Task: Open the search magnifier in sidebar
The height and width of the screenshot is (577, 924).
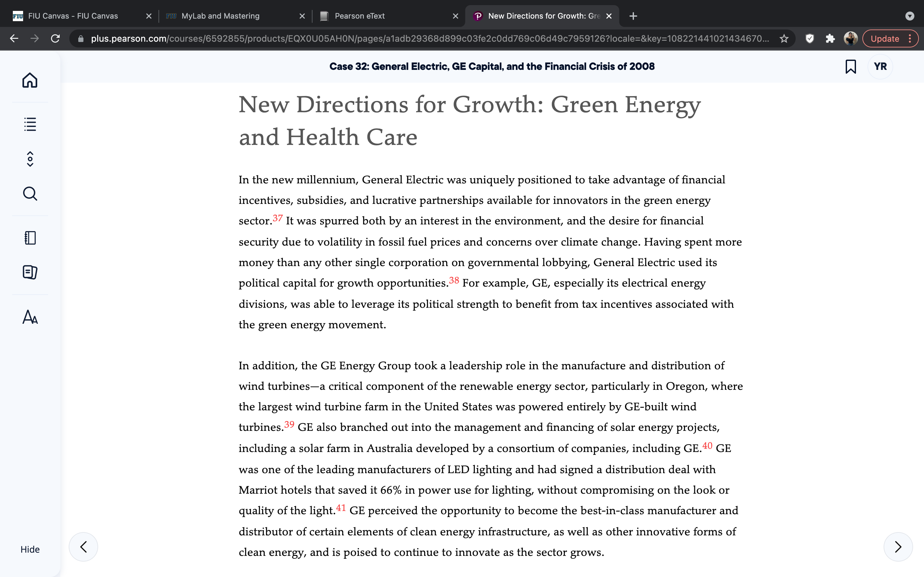Action: [x=30, y=194]
